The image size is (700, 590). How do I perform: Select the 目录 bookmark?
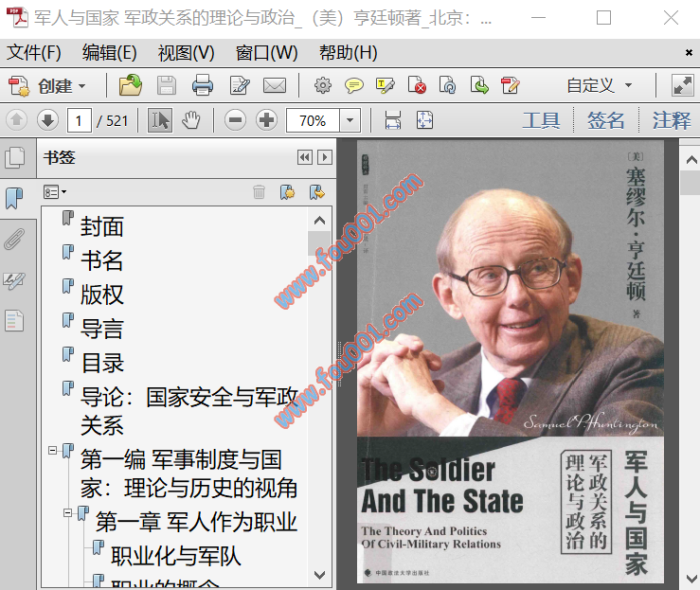point(101,363)
